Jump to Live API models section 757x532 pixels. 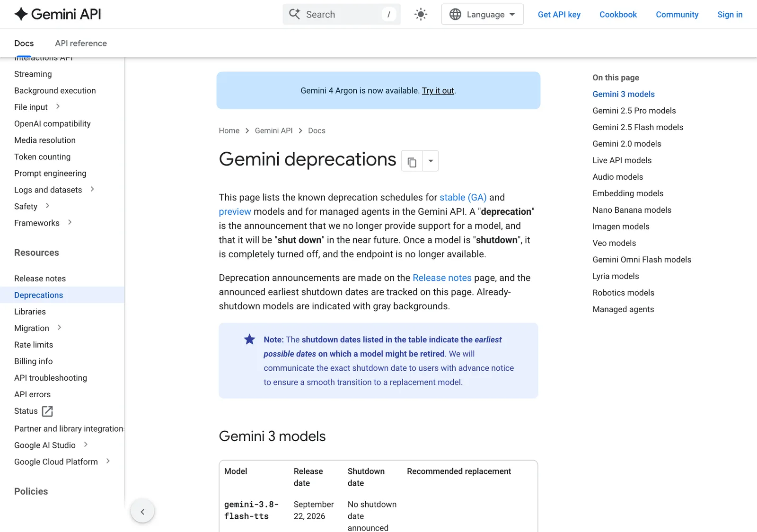(x=622, y=160)
